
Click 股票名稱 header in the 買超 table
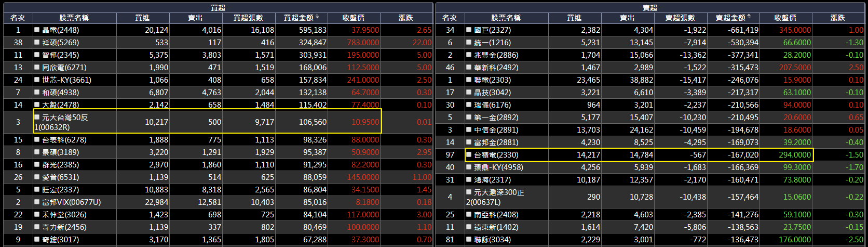74,18
